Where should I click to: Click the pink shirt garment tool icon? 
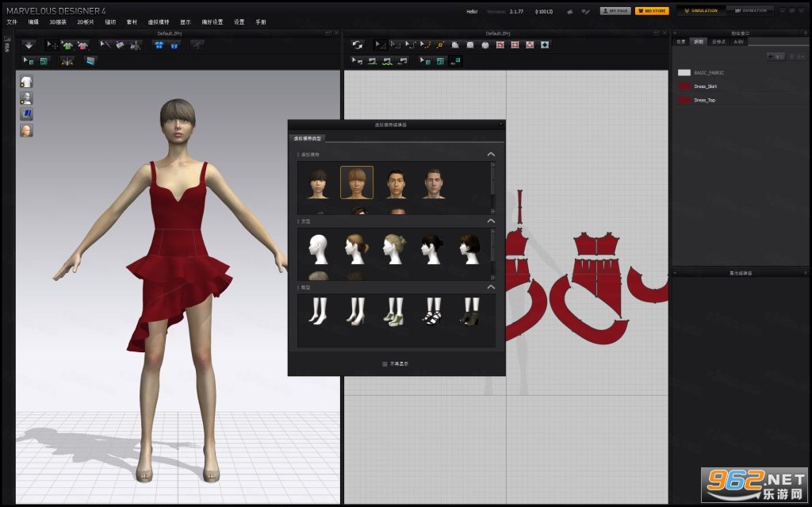[82, 45]
